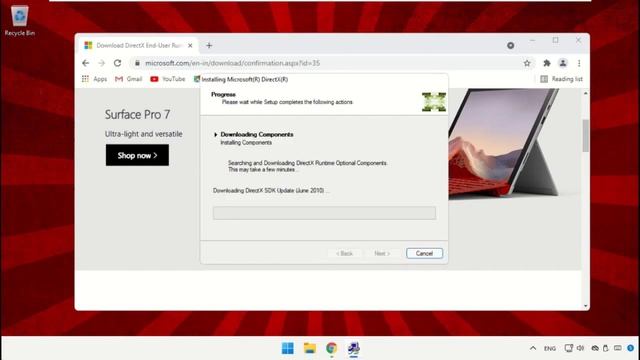Click the DirectX logo in setup dialog
Viewport: 640px width, 360px height.
434,102
